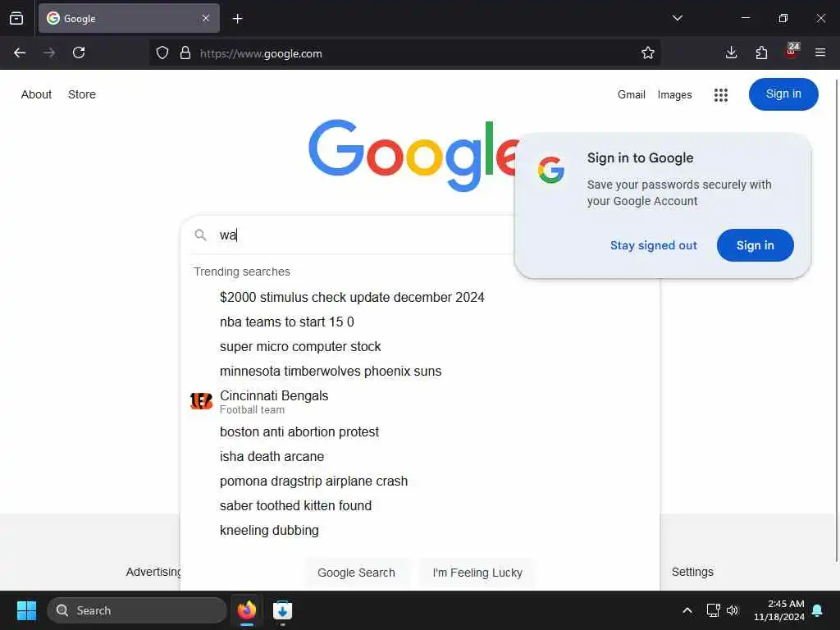Select $2000 stimulus check update suggestion
The width and height of the screenshot is (840, 630).
tap(352, 297)
